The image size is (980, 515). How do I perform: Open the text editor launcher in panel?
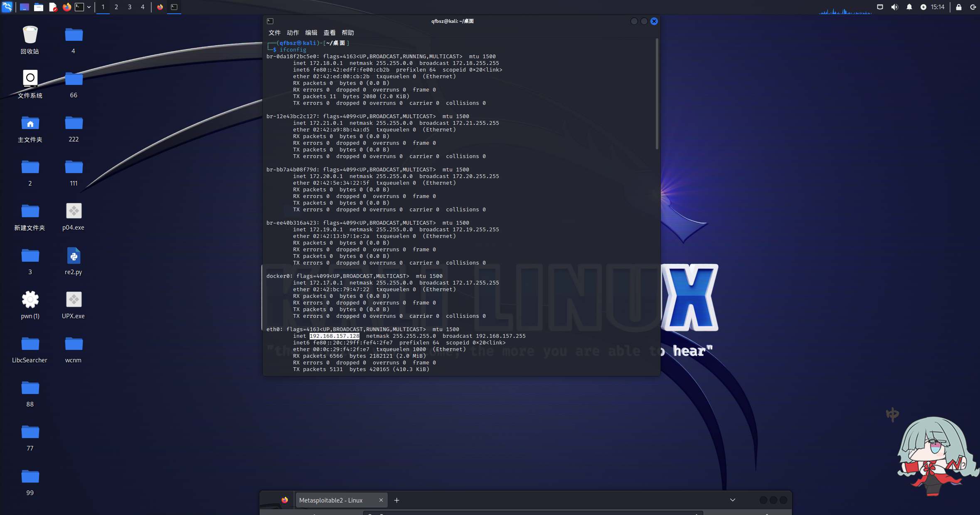coord(53,7)
